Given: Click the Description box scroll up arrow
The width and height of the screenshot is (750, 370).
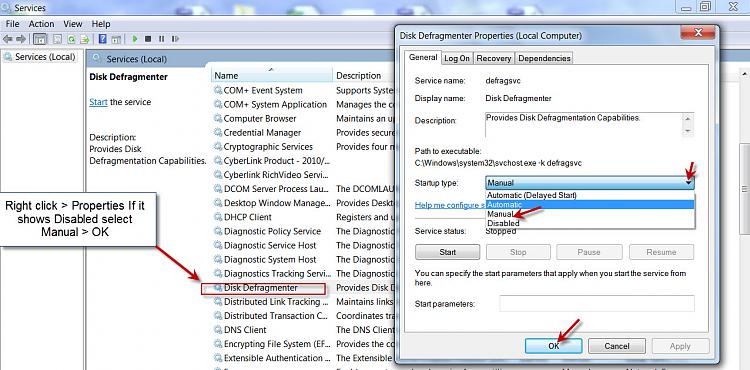Looking at the screenshot, I should pos(688,119).
